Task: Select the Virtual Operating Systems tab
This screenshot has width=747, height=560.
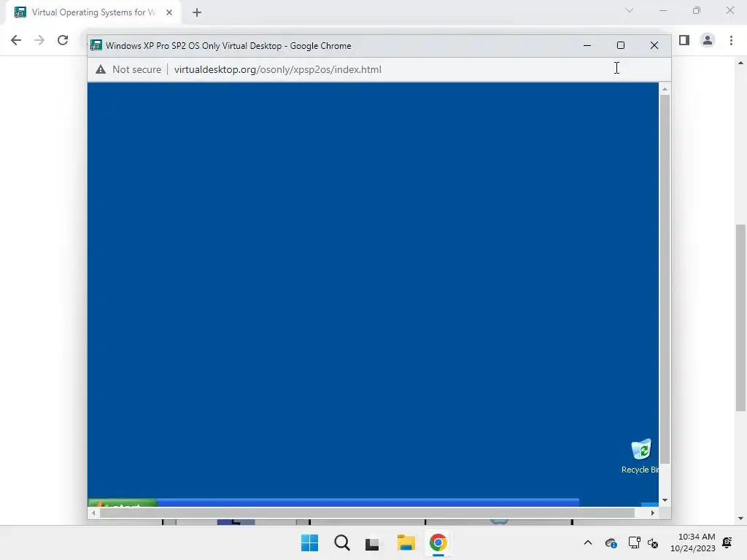Action: click(x=93, y=12)
